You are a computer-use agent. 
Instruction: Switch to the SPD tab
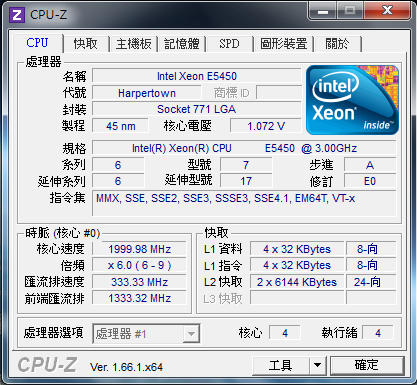click(x=229, y=44)
